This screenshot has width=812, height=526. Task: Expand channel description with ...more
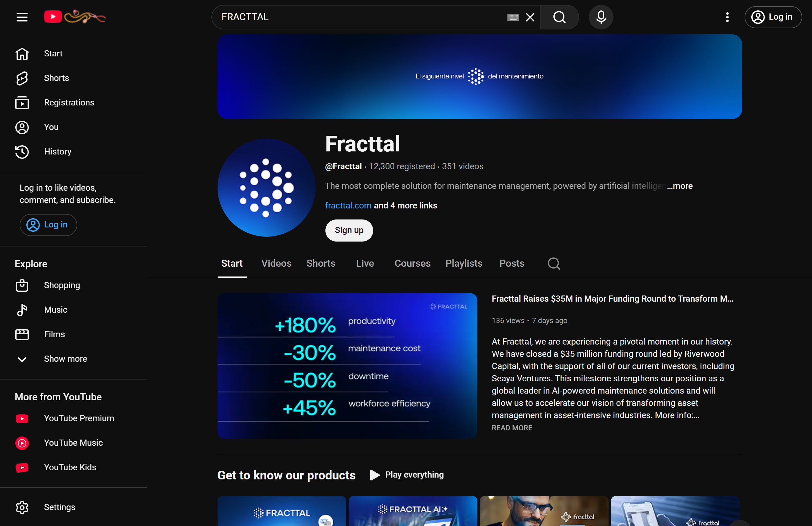(x=680, y=186)
